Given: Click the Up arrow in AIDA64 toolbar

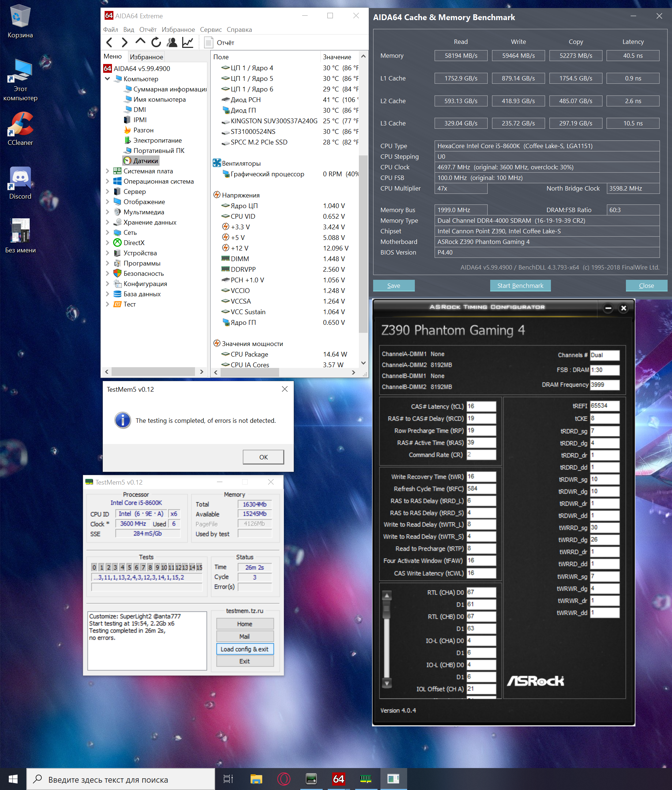Looking at the screenshot, I should [140, 42].
